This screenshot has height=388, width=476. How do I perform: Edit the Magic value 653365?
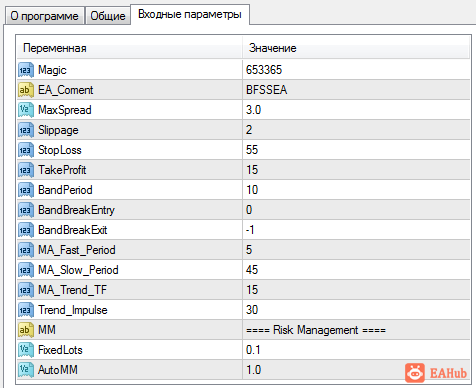(x=356, y=70)
